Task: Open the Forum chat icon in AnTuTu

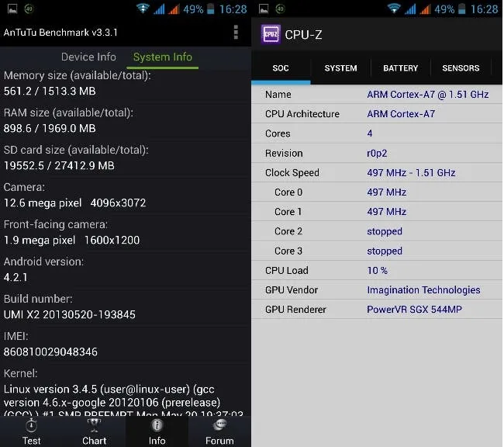Action: point(219,425)
